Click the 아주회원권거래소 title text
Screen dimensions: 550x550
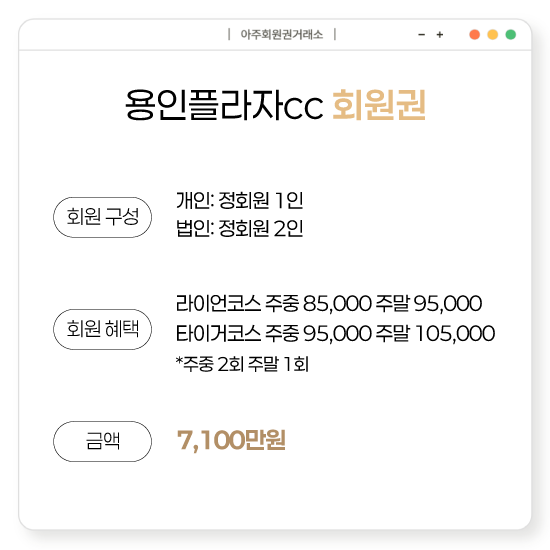pyautogui.click(x=282, y=35)
